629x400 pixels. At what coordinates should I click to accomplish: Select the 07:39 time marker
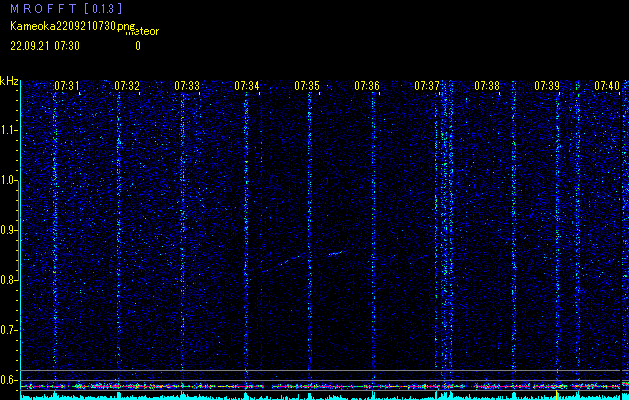pyautogui.click(x=547, y=85)
